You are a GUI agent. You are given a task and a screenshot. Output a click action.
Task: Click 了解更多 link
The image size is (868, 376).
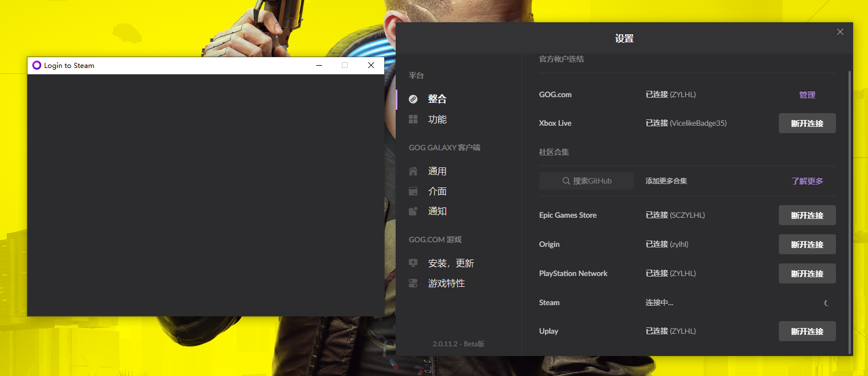coord(807,181)
